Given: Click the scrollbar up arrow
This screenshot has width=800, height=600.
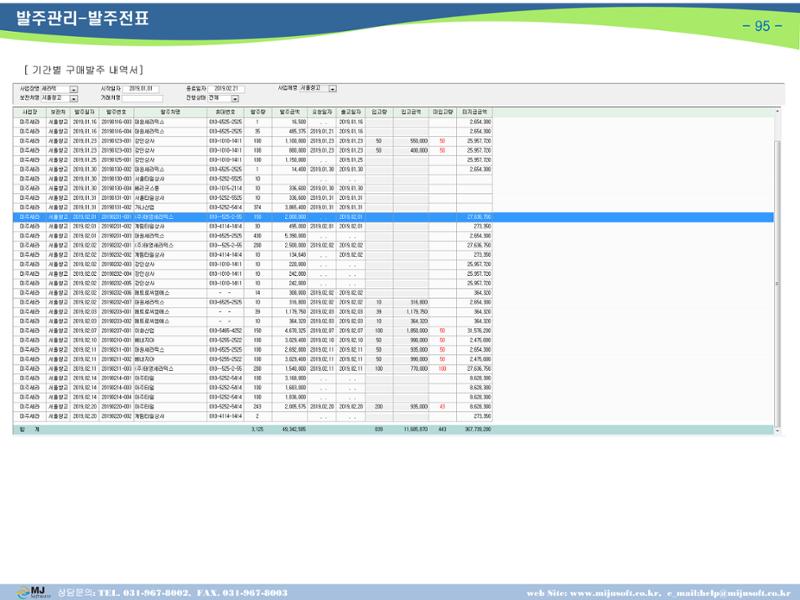Looking at the screenshot, I should [x=778, y=111].
